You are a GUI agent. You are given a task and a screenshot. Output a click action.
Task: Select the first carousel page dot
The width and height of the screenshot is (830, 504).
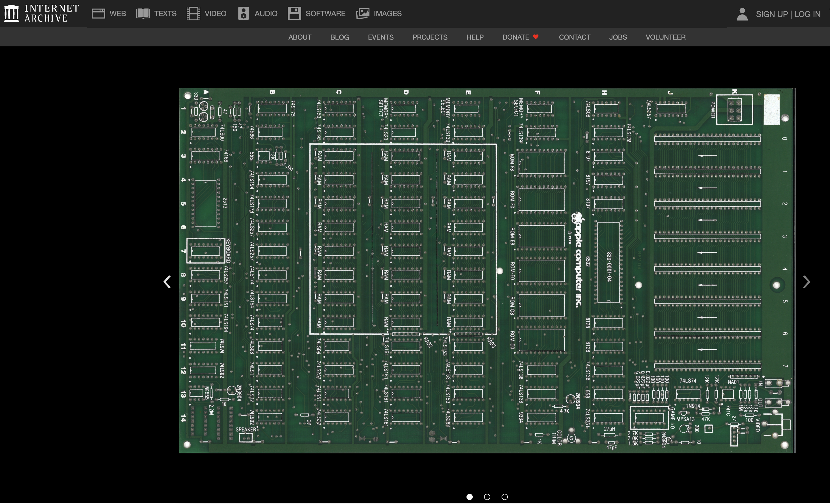coord(469,497)
